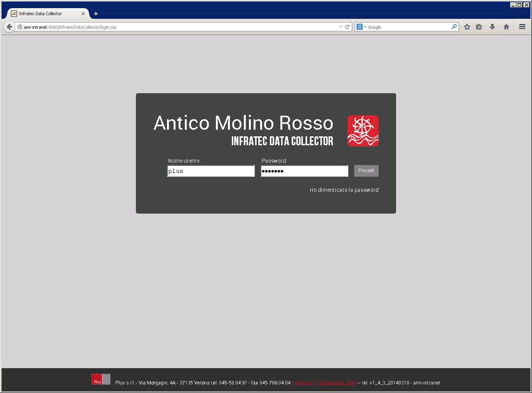Click the Password input field

[304, 171]
